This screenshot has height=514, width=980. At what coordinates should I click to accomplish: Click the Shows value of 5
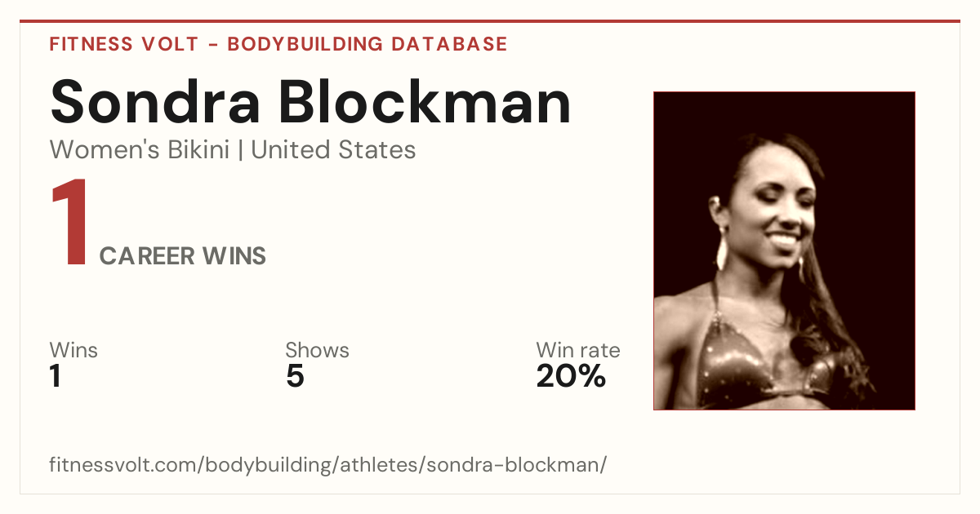pos(295,377)
